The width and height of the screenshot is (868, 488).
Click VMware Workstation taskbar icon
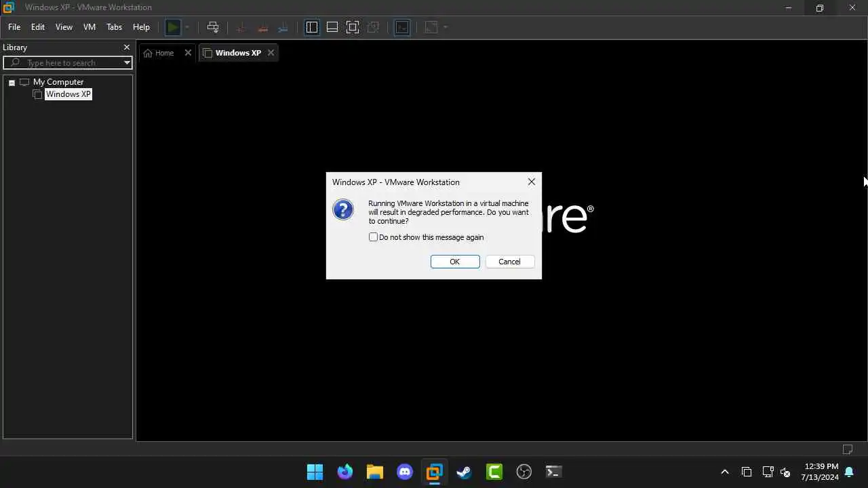tap(434, 472)
